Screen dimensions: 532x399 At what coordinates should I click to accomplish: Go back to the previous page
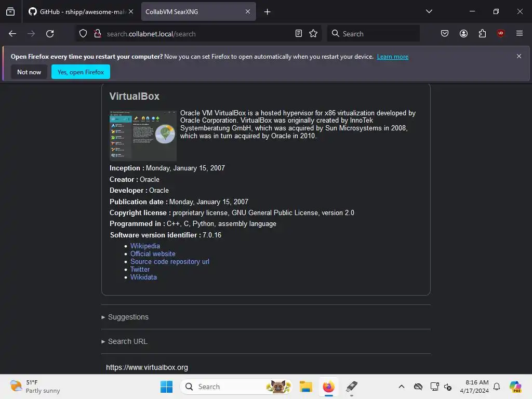pos(12,34)
